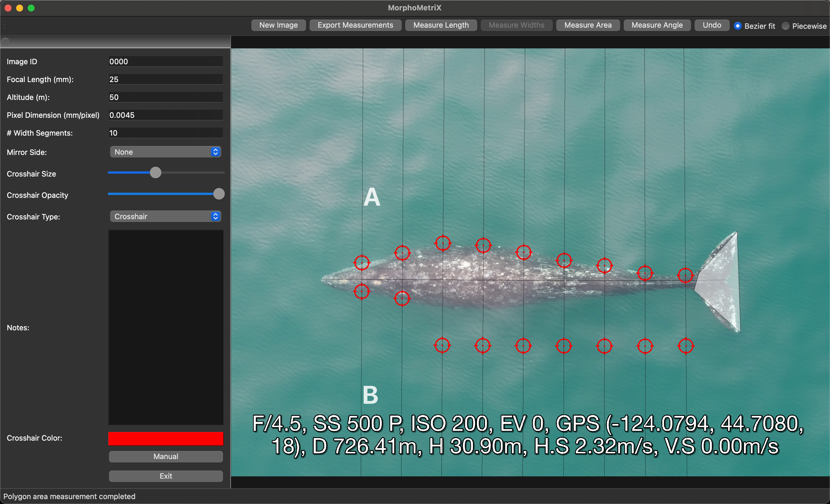Click the small dock panel float icon

coord(5,41)
